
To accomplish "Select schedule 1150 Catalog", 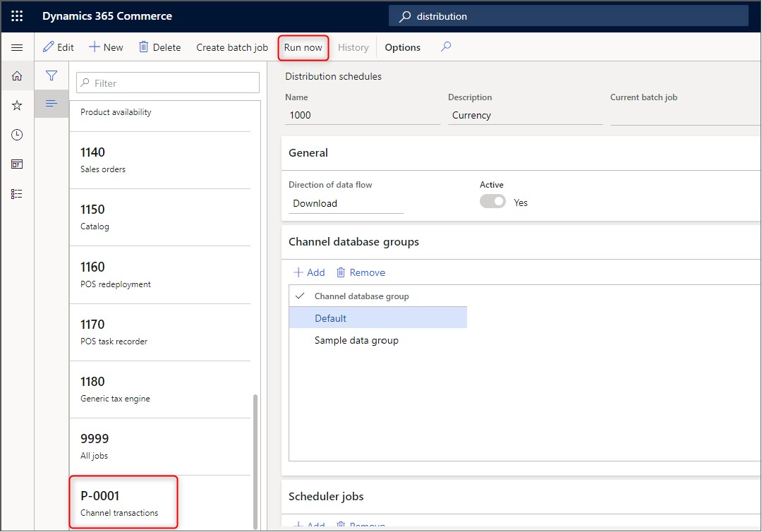I will click(160, 217).
